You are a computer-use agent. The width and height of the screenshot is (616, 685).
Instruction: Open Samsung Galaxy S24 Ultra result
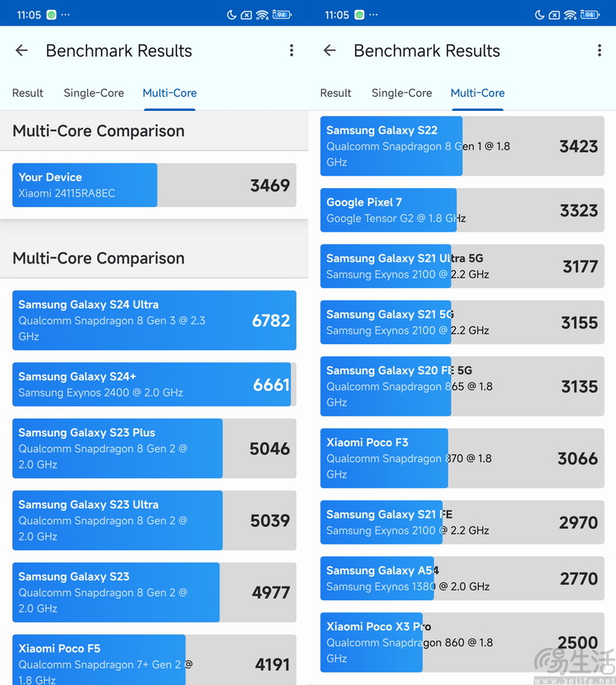click(154, 320)
